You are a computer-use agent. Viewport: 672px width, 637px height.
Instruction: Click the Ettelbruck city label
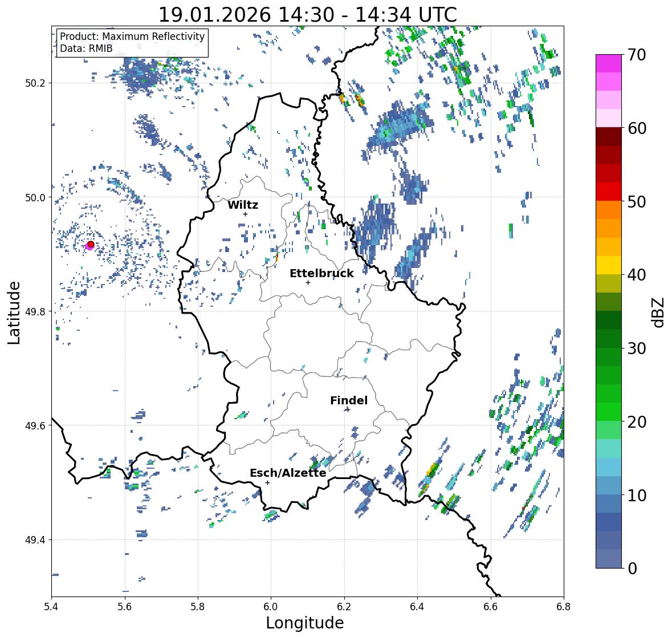(321, 274)
